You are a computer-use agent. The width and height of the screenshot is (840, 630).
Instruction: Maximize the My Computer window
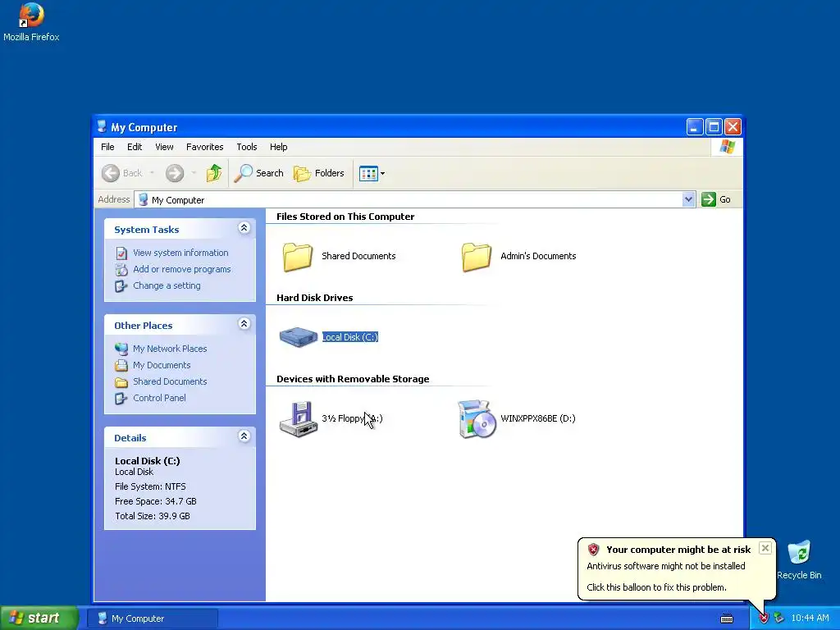tap(714, 127)
